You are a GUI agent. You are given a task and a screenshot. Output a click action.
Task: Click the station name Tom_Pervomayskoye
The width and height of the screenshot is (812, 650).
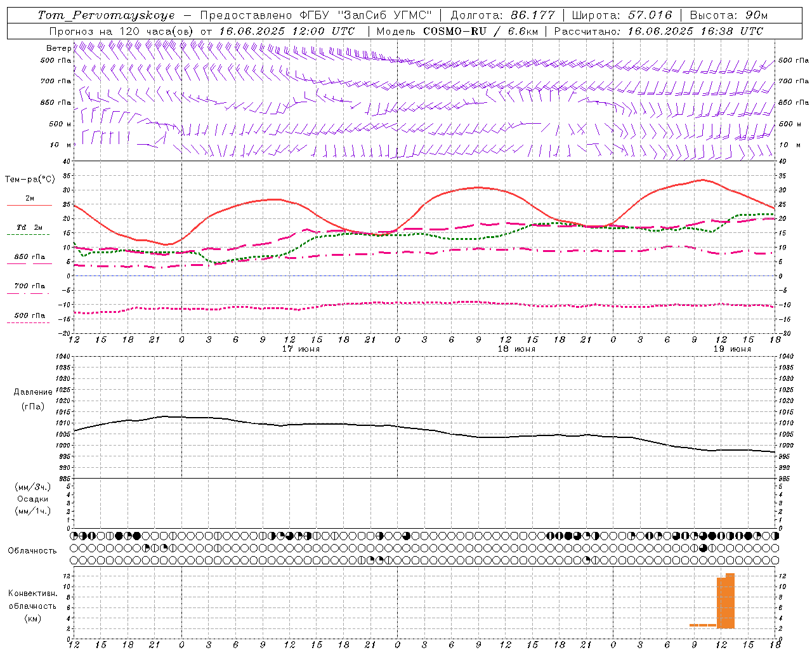[106, 15]
